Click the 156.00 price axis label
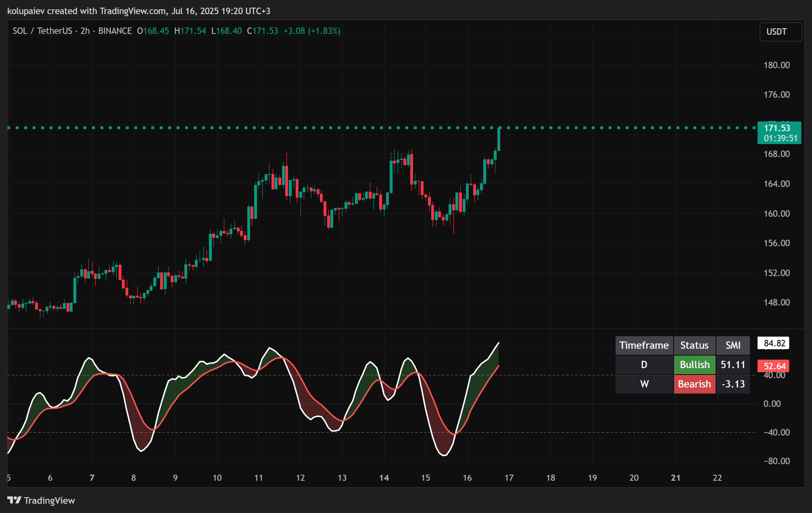Viewport: 812px width, 513px height. [777, 243]
